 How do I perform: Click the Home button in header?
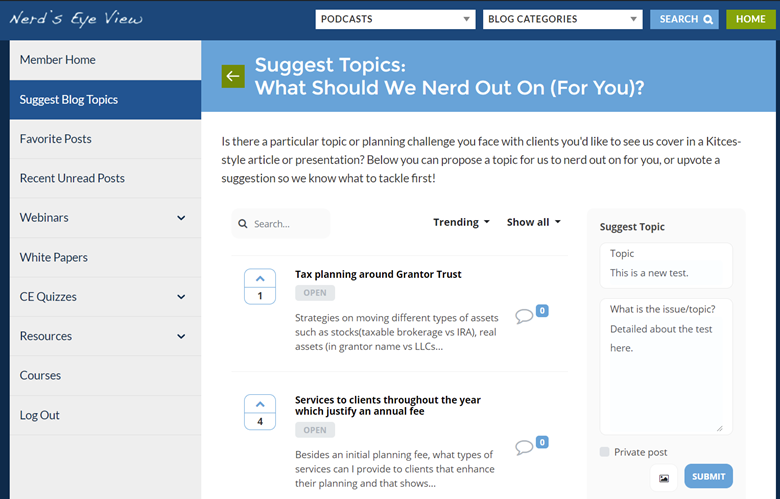[751, 19]
